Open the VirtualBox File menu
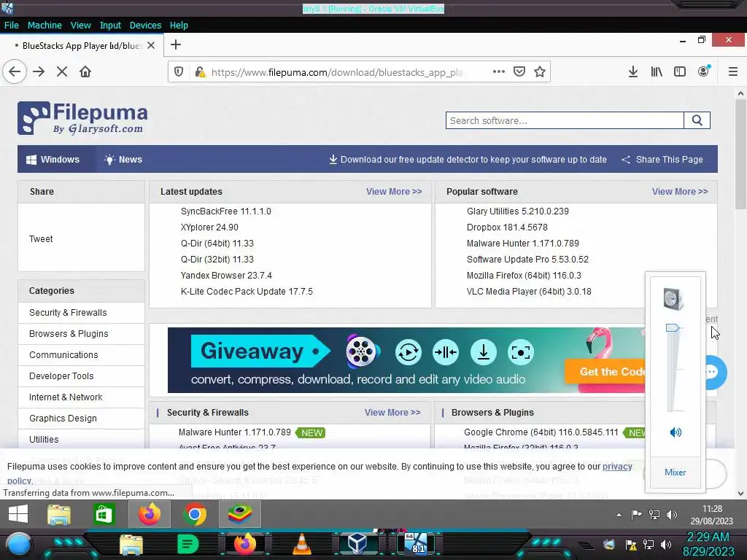Screen dimensions: 747x560 [12, 26]
